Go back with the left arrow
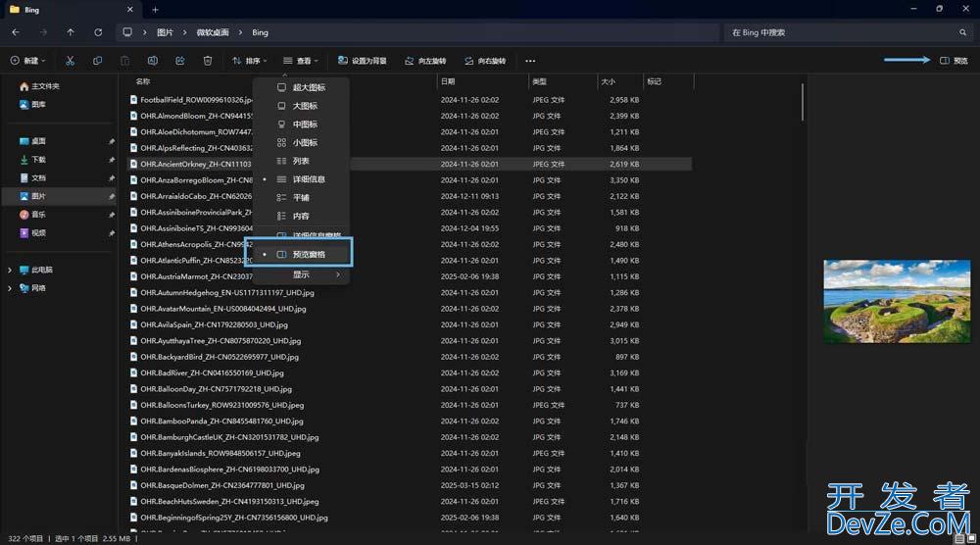980x545 pixels. pos(16,32)
